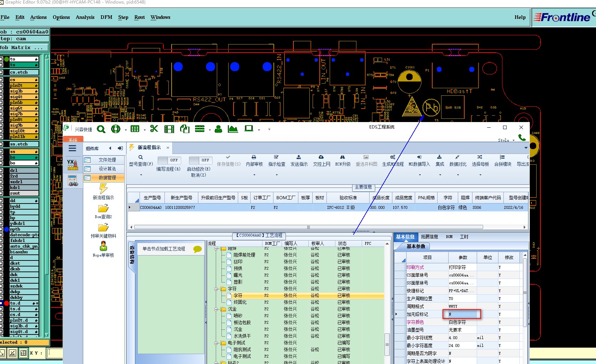
Task: Select 设计算法 in the component library
Action: [x=107, y=169]
